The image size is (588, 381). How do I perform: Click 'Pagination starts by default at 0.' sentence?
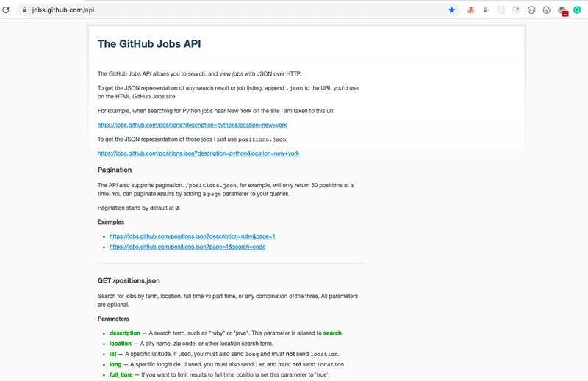click(x=139, y=208)
